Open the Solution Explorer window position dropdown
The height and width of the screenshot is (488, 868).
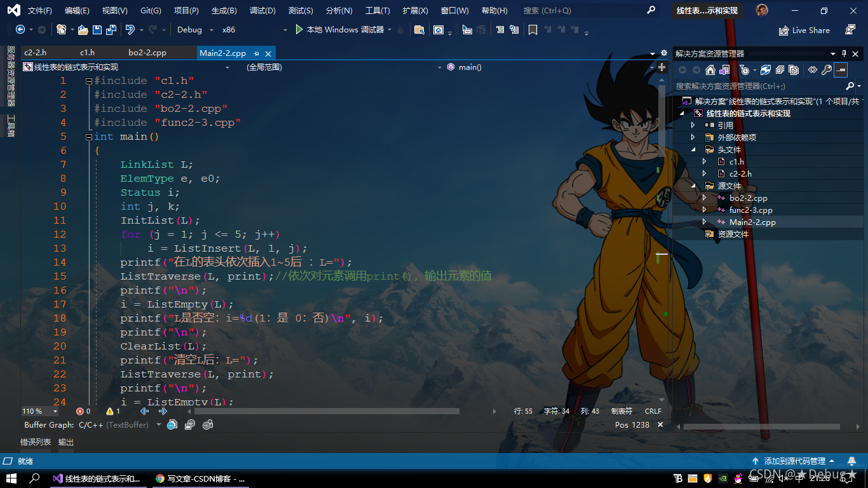833,54
